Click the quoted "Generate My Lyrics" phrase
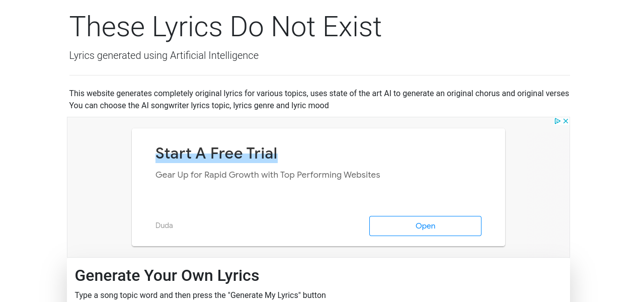This screenshot has height=302, width=644. point(267,295)
